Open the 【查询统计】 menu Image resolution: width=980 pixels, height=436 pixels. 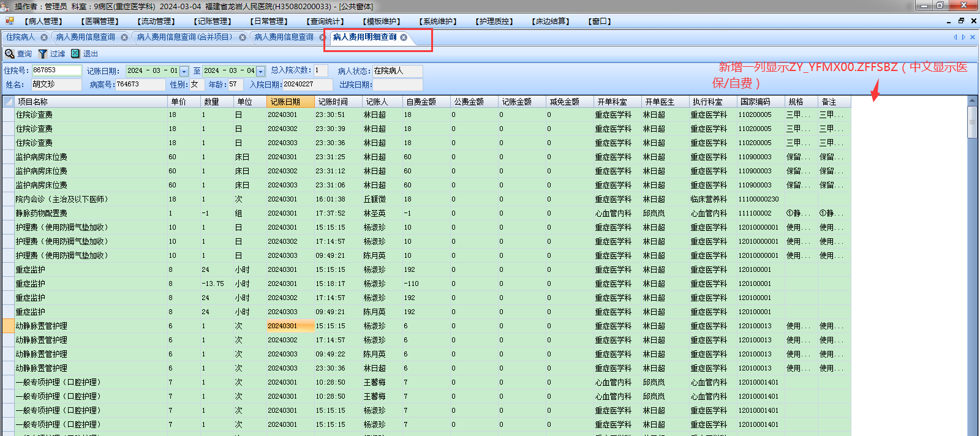click(325, 21)
